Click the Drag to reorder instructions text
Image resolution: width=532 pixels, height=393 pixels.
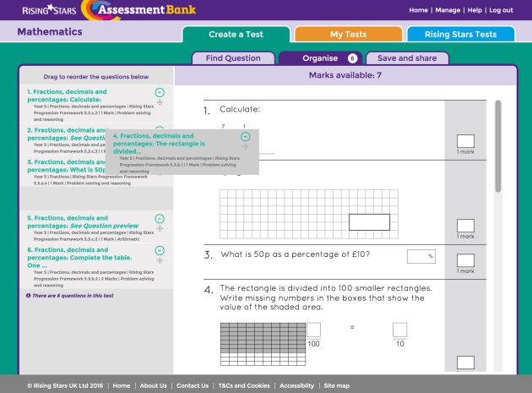(96, 77)
